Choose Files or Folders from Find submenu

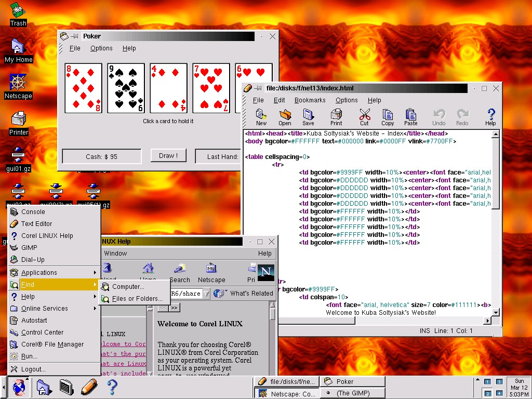coord(135,299)
